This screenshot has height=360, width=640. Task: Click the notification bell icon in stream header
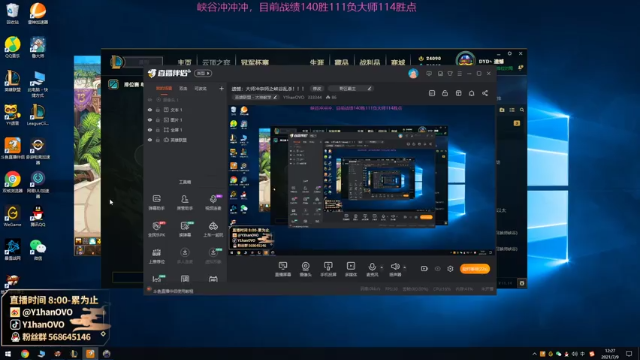point(471,93)
